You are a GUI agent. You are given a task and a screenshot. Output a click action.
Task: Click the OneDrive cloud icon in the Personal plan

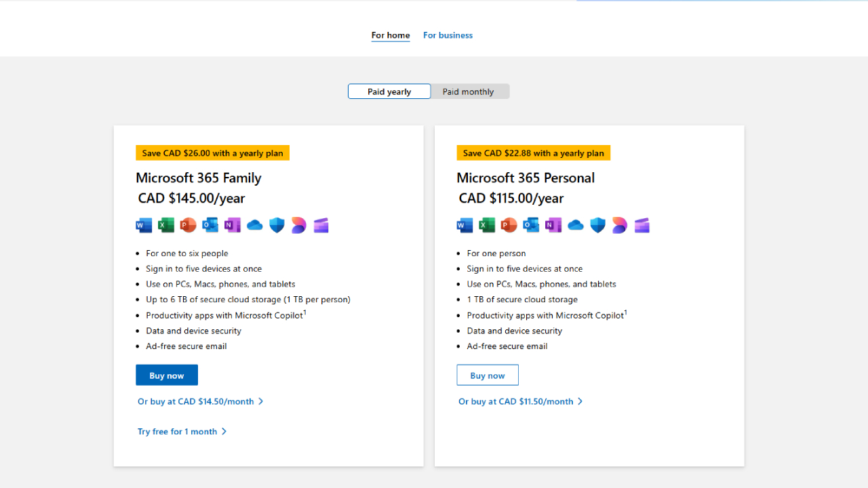(576, 225)
